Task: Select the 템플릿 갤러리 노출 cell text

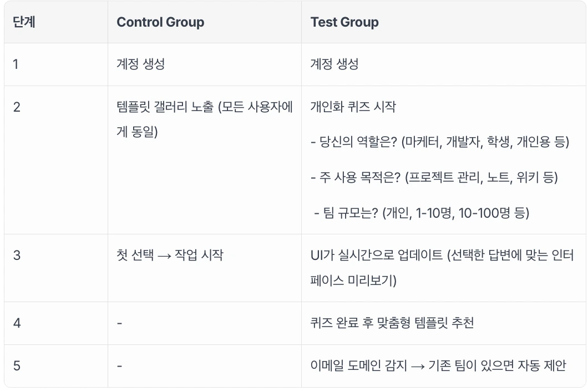Action: [204, 119]
